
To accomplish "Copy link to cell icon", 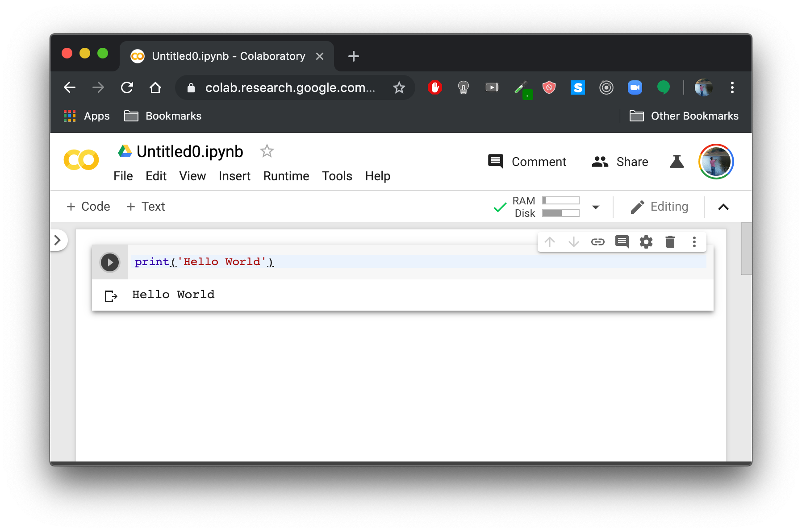I will (598, 242).
